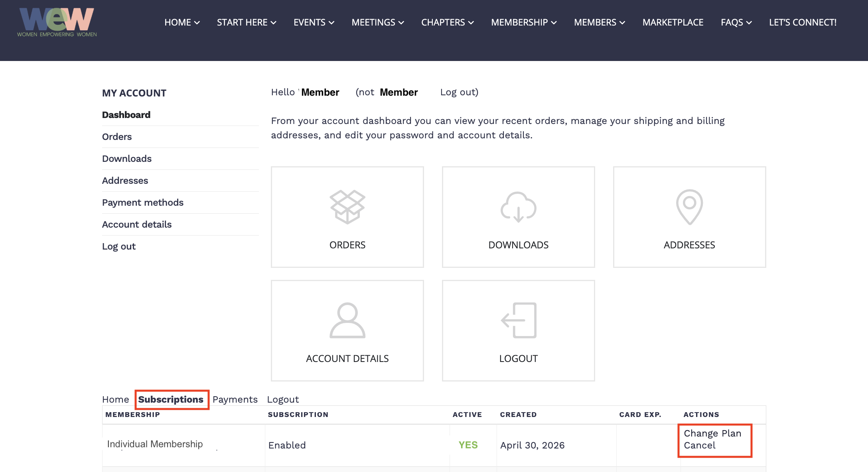Open the MEMBERS nav item
Screen dimensions: 868x472
pos(595,22)
